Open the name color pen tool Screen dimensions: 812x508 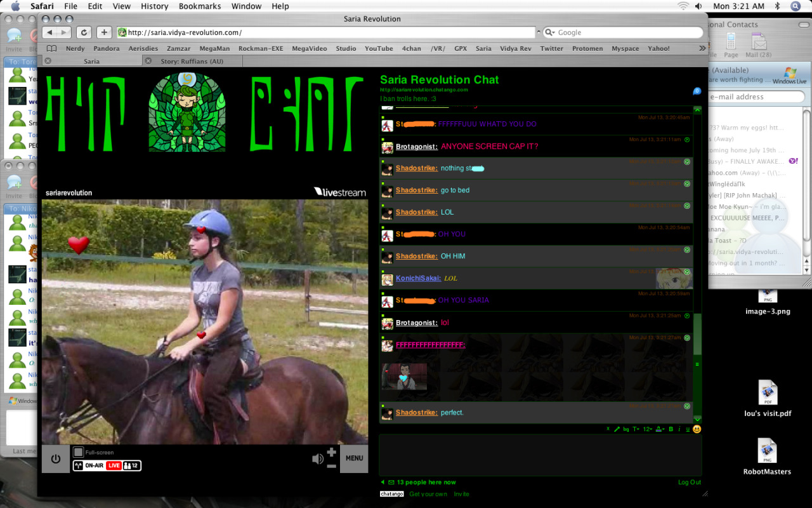[x=617, y=429]
